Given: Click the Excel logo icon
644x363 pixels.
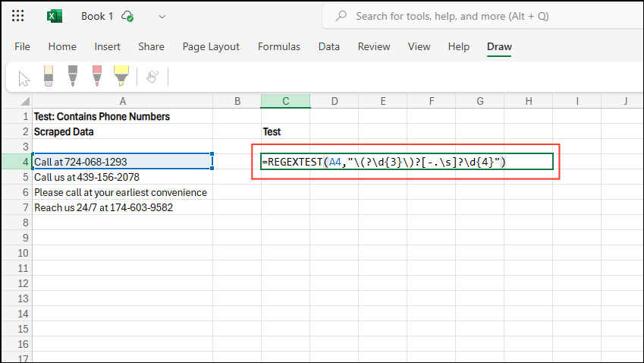Looking at the screenshot, I should [55, 16].
